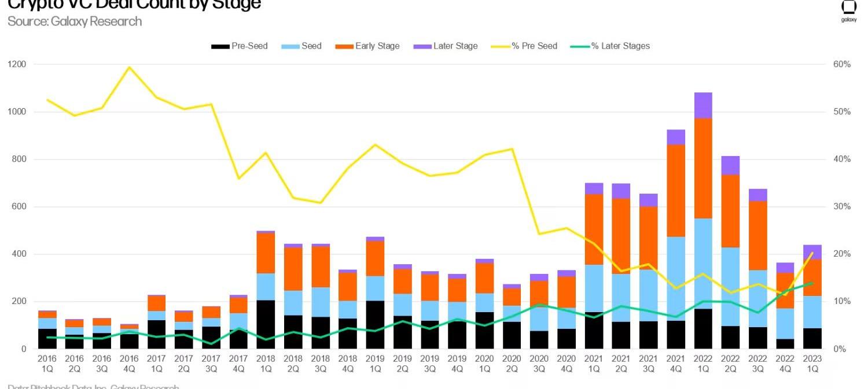Image resolution: width=868 pixels, height=389 pixels.
Task: Click the 1200 left axis label
Action: click(x=17, y=64)
